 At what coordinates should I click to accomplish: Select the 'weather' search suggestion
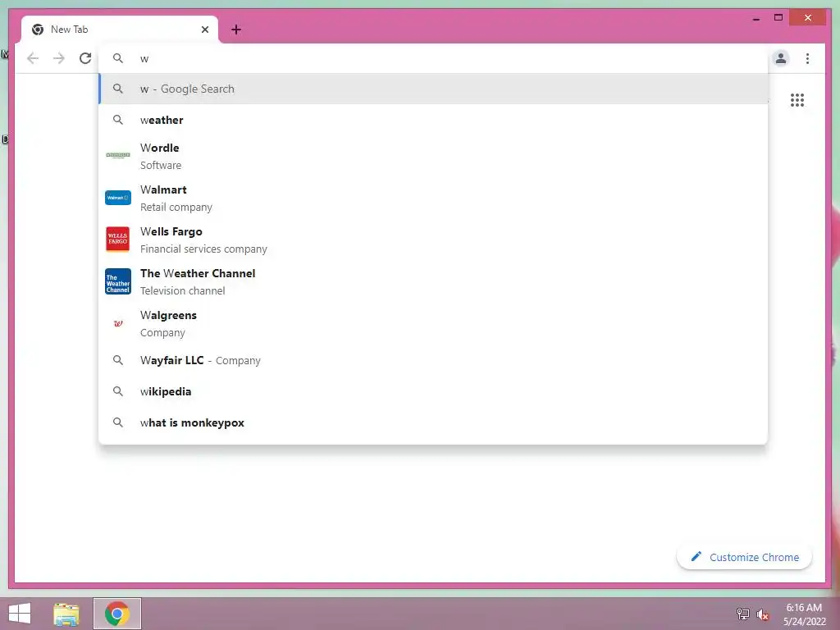(x=433, y=120)
